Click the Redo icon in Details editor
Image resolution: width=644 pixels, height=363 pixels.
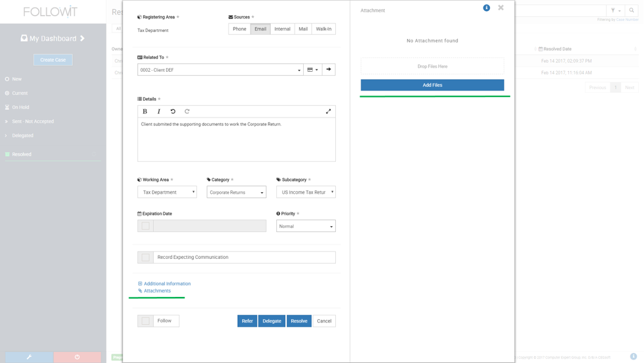click(187, 111)
